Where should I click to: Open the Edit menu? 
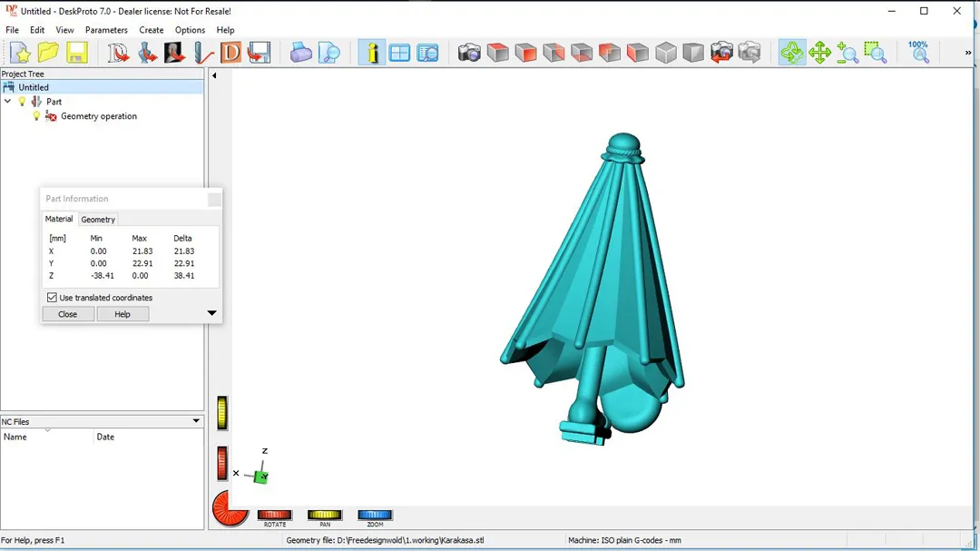coord(37,30)
